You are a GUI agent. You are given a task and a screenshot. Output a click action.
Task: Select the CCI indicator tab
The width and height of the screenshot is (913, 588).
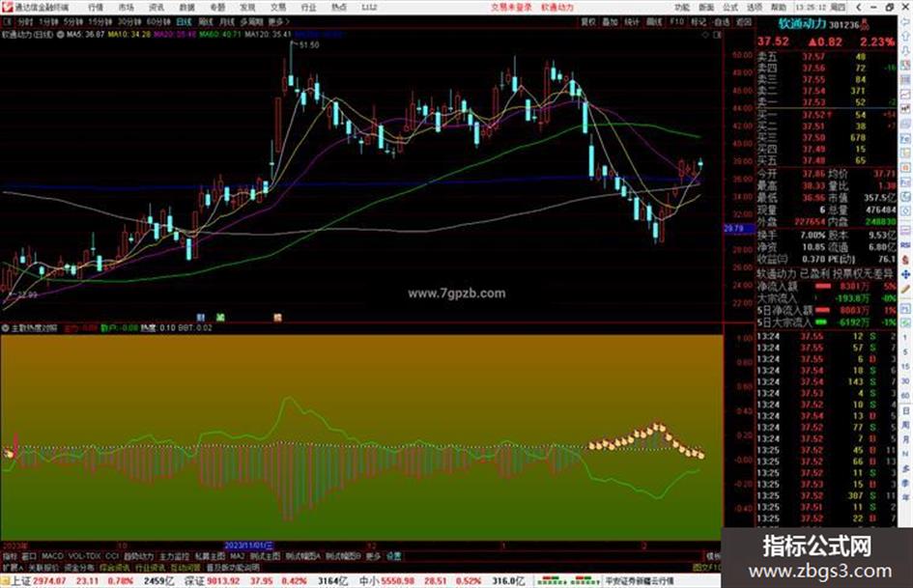pyautogui.click(x=112, y=556)
